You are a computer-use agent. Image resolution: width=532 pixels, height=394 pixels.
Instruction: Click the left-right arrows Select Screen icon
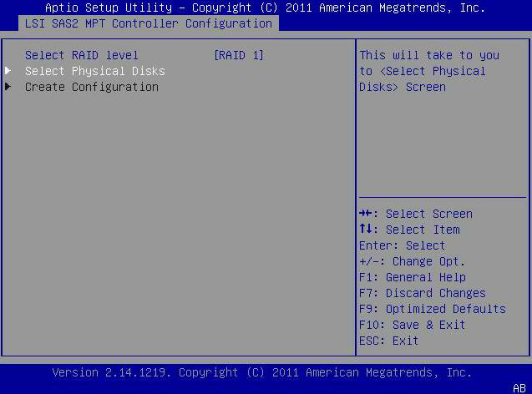click(366, 214)
